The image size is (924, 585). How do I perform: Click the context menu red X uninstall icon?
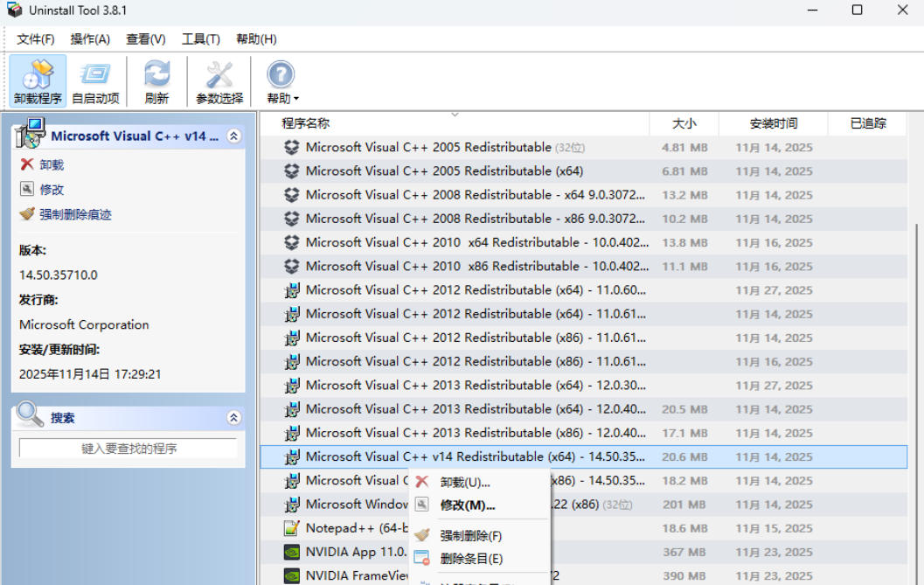(422, 482)
